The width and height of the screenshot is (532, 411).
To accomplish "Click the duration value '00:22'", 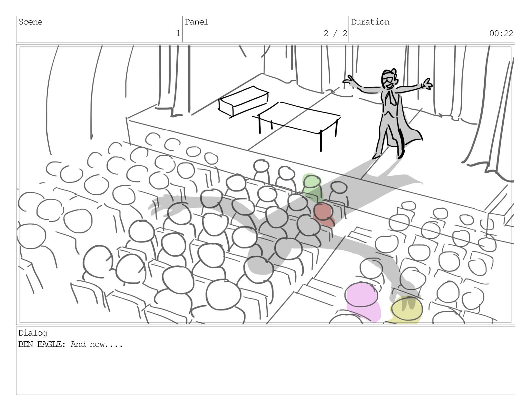I will (x=501, y=33).
